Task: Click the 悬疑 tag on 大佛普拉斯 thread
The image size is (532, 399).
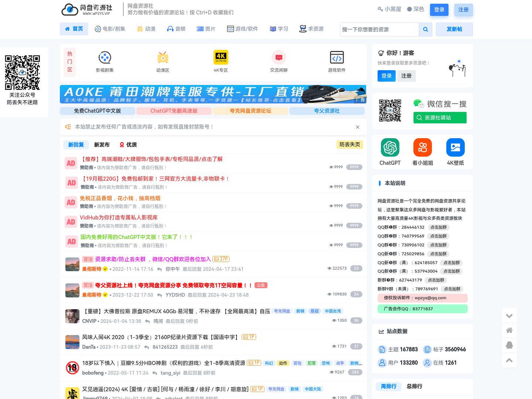Action: [x=315, y=311]
